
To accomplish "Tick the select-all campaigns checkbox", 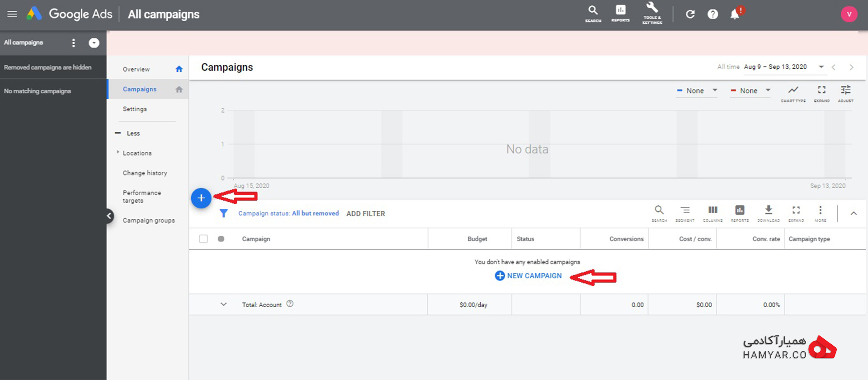I will (203, 239).
